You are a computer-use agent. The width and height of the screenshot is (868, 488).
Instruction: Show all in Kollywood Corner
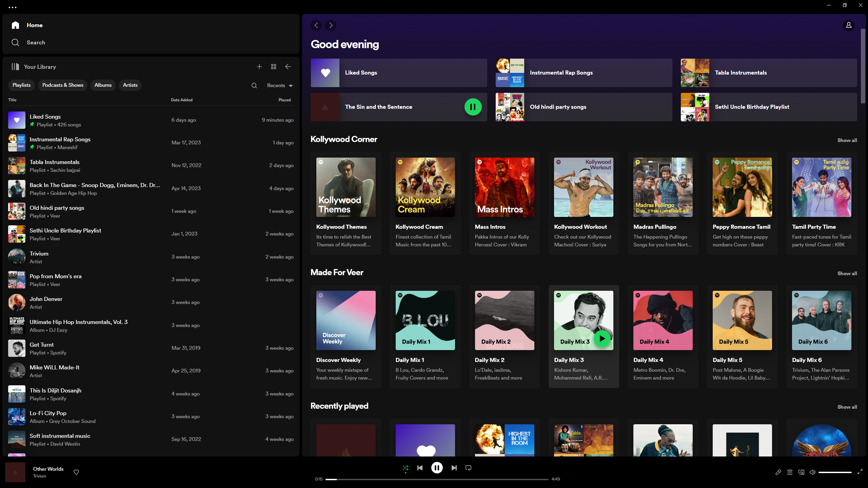click(x=847, y=140)
